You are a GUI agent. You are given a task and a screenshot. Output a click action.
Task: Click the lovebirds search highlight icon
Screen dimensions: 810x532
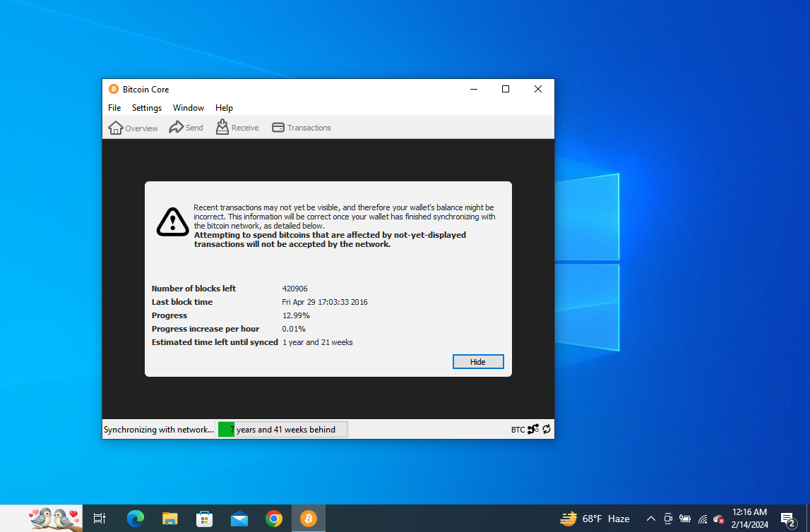55,519
